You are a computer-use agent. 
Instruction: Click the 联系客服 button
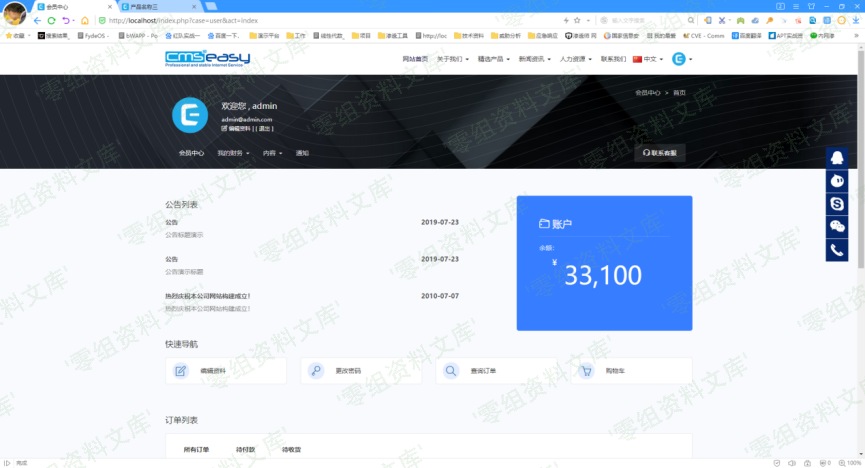[x=659, y=153]
